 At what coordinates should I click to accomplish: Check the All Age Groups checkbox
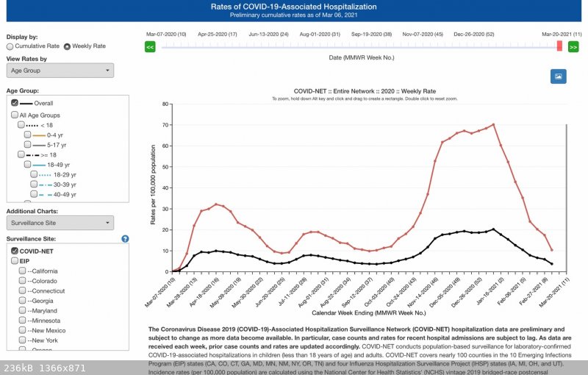(15, 115)
